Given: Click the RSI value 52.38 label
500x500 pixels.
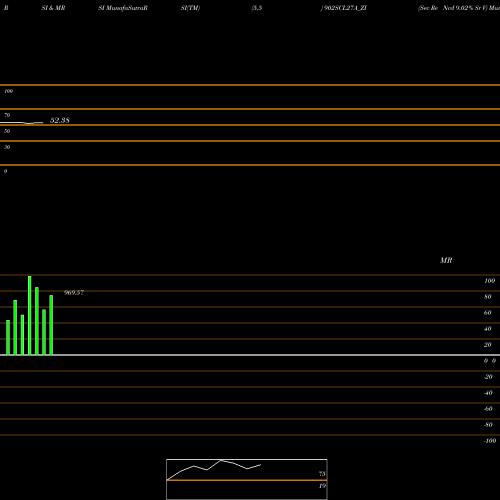Looking at the screenshot, I should pos(60,120).
